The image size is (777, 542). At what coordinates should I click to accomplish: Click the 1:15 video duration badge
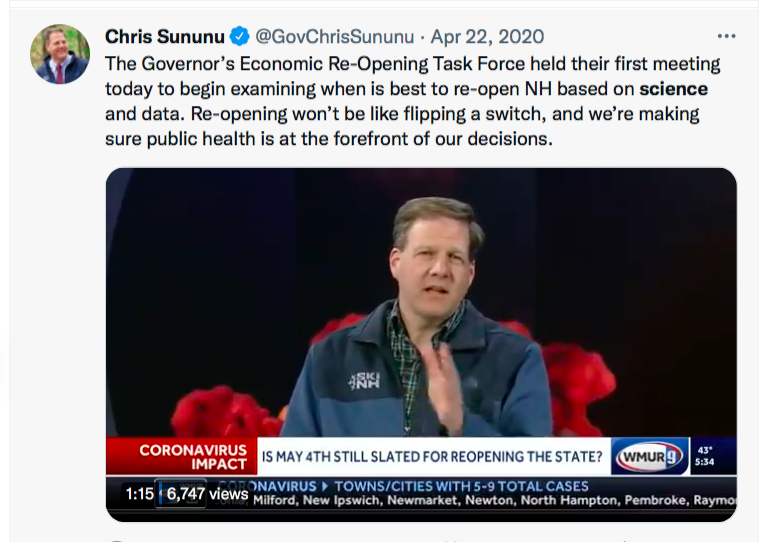click(x=139, y=493)
